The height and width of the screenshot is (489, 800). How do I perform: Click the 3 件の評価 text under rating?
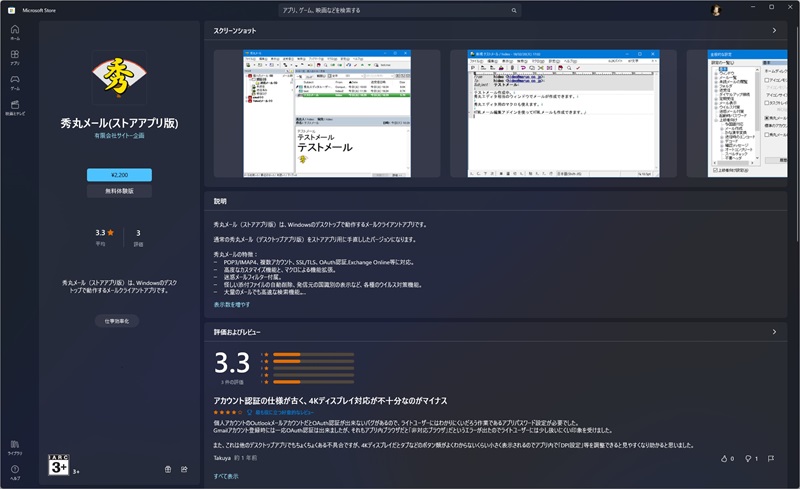pos(232,382)
